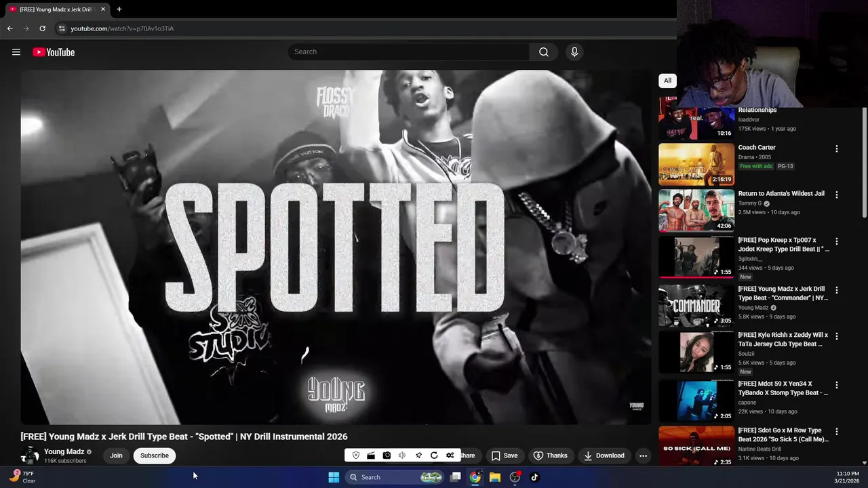Open TikTok from the taskbar
The image size is (868, 488).
(x=534, y=477)
